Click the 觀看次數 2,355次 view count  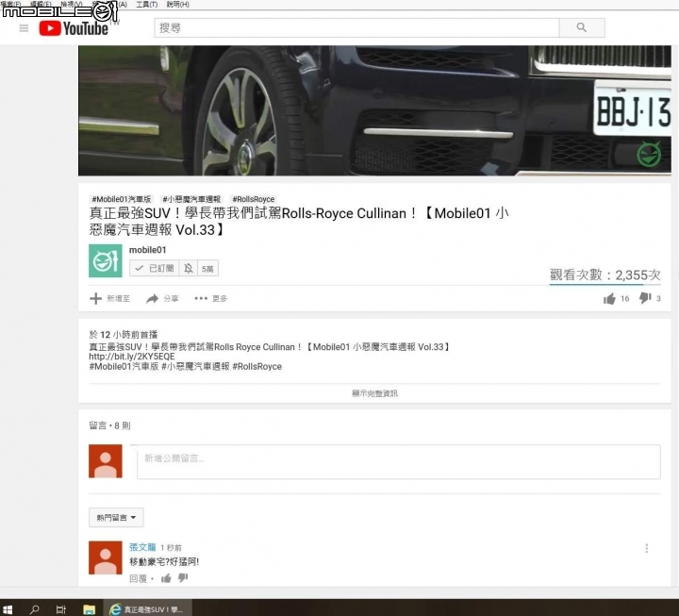click(604, 275)
